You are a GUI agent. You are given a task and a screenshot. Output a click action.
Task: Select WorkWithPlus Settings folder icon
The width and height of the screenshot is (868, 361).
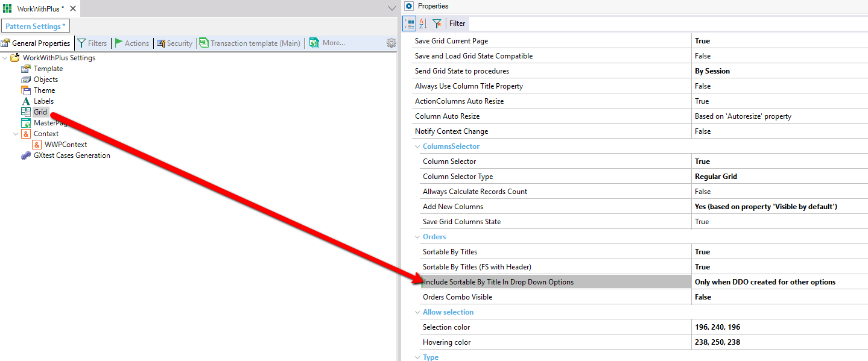pos(15,58)
